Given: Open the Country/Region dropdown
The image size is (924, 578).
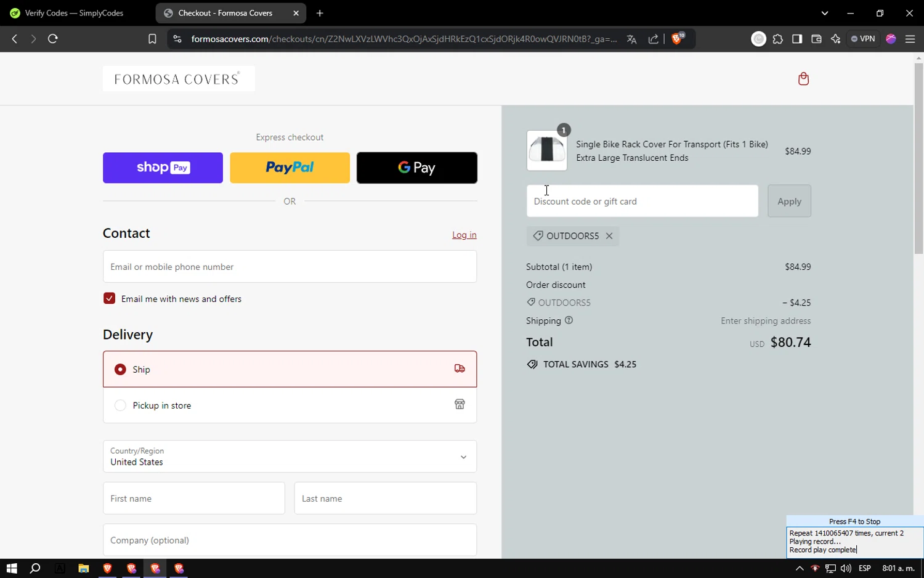Looking at the screenshot, I should pyautogui.click(x=290, y=457).
